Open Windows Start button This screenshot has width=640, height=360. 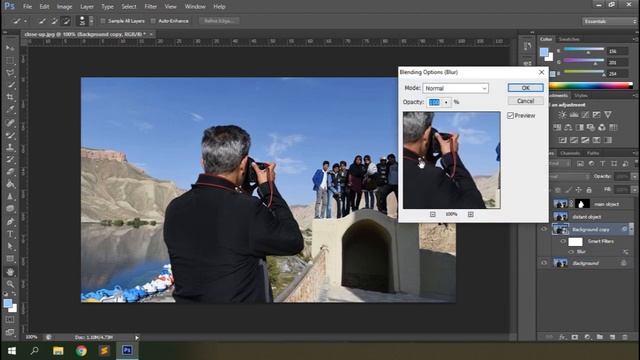coord(11,351)
